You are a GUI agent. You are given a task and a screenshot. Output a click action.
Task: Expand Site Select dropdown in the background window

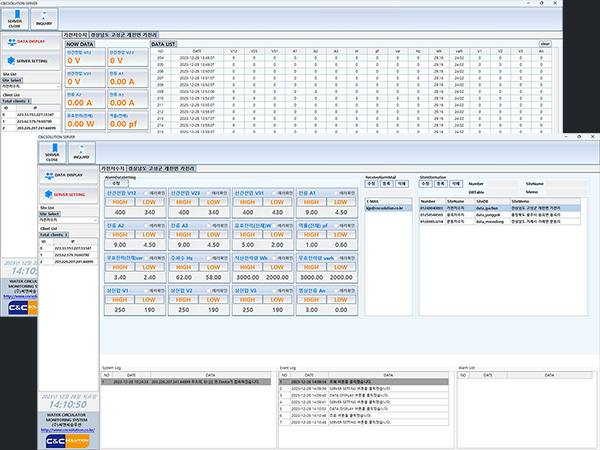(30, 87)
